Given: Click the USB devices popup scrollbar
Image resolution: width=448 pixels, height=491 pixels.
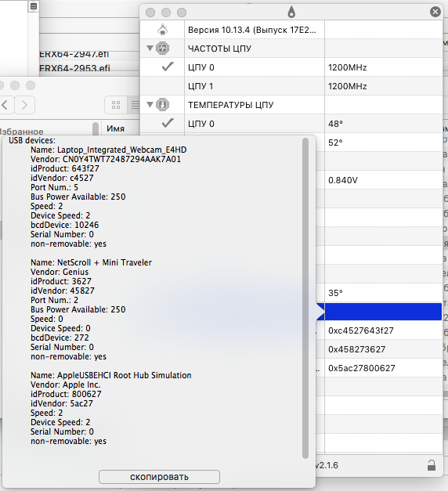Looking at the screenshot, I should coord(305,298).
